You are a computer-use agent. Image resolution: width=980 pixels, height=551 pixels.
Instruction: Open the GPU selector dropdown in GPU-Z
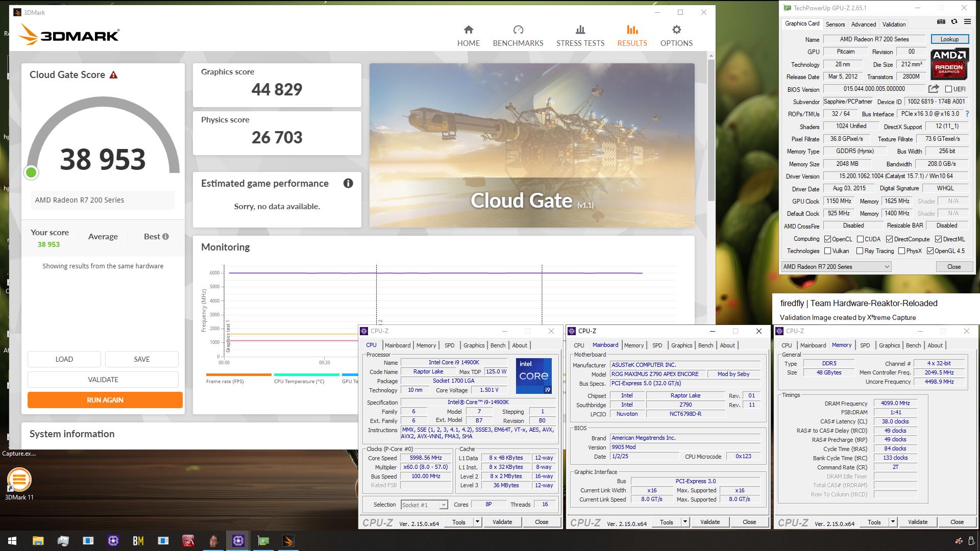pos(836,266)
